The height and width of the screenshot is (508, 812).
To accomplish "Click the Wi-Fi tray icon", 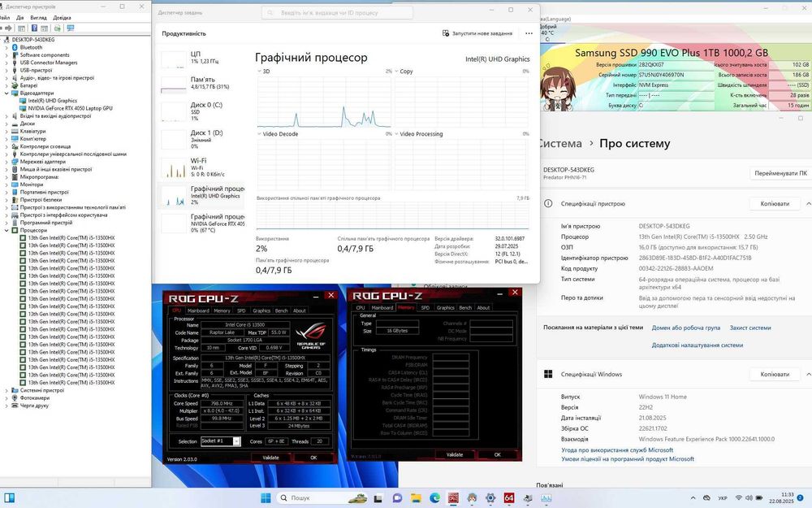I will pyautogui.click(x=739, y=497).
